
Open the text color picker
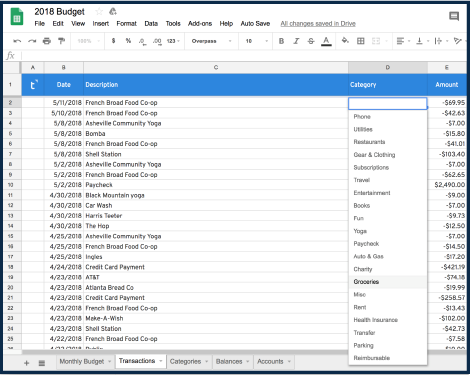[326, 41]
